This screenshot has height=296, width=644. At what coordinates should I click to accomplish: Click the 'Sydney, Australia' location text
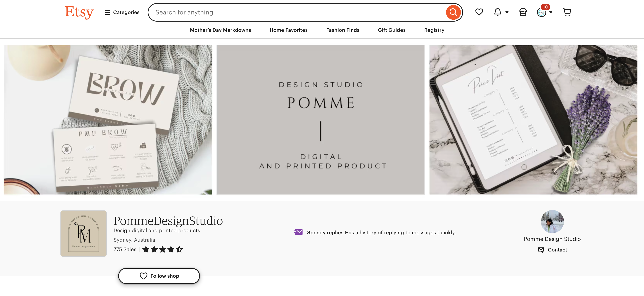[134, 240]
